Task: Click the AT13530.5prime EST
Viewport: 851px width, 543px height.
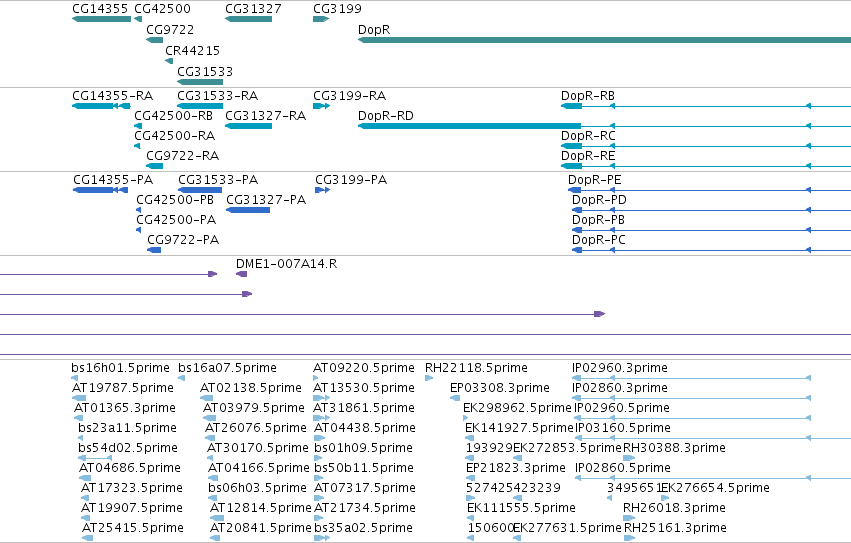Action: [321, 398]
